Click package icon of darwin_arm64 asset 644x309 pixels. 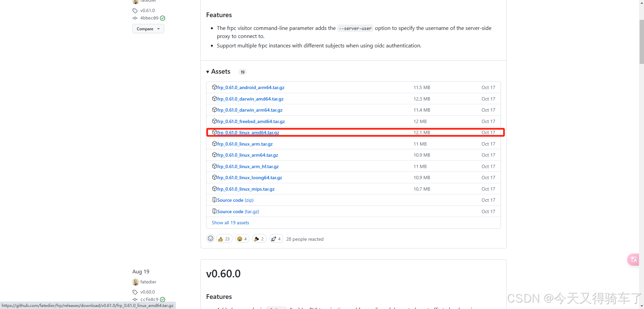tap(214, 110)
